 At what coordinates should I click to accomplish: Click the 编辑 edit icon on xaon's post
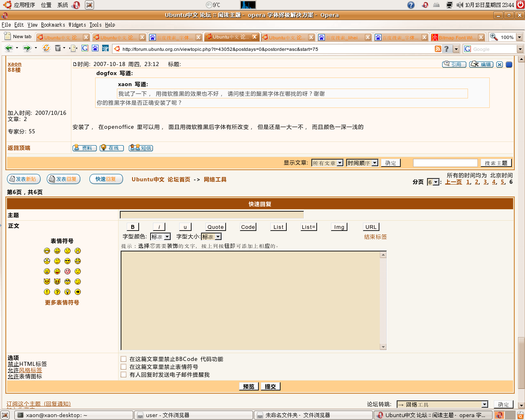(x=481, y=64)
